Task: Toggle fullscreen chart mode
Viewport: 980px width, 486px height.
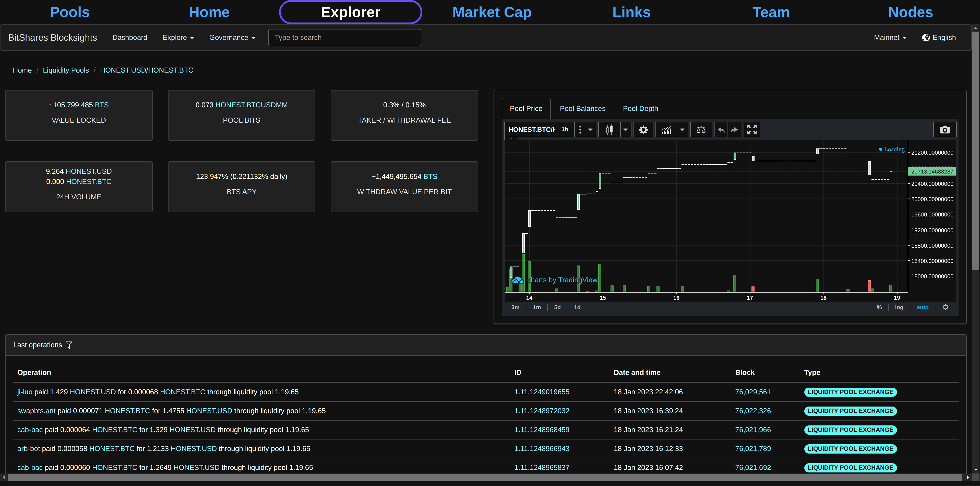Action: [x=752, y=130]
